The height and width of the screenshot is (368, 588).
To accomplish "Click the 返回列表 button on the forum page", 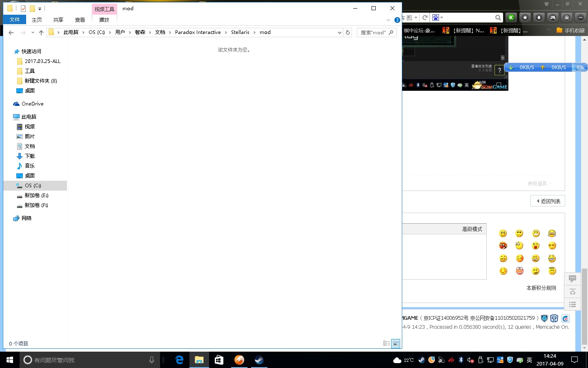I will [x=548, y=201].
